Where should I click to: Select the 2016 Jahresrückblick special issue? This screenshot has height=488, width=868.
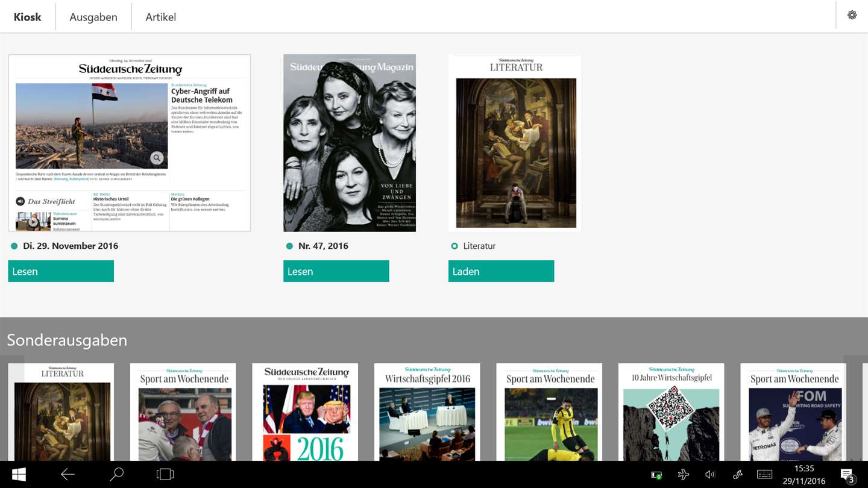point(305,412)
